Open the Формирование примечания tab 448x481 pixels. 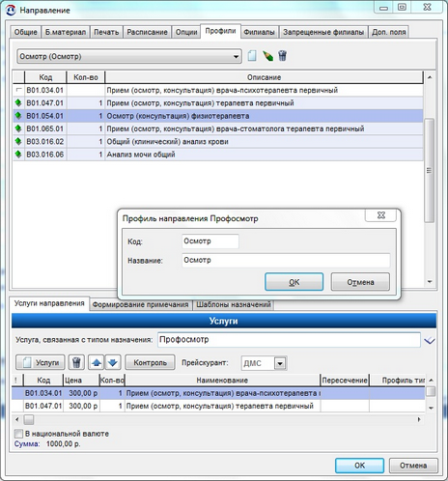[x=140, y=304]
